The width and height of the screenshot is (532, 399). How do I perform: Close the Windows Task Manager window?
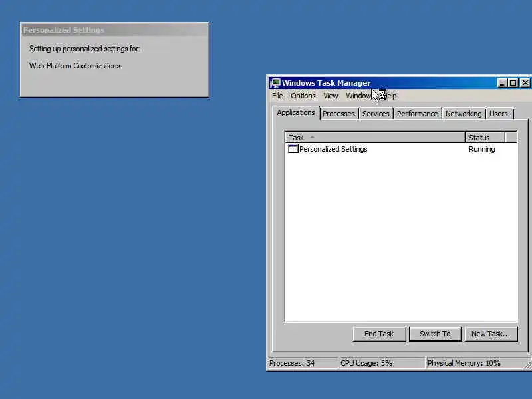coord(525,83)
